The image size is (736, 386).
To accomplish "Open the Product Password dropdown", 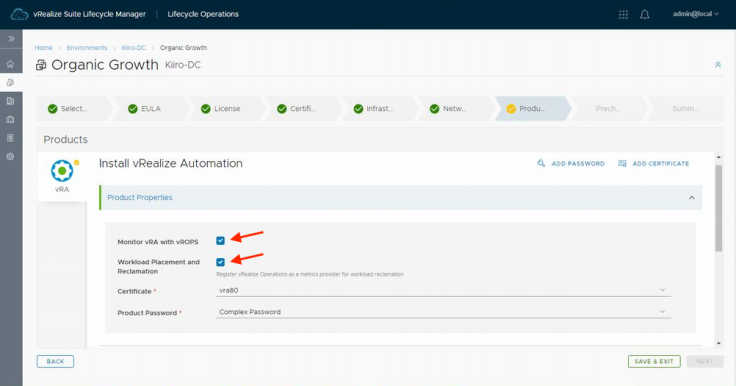I will (x=444, y=312).
